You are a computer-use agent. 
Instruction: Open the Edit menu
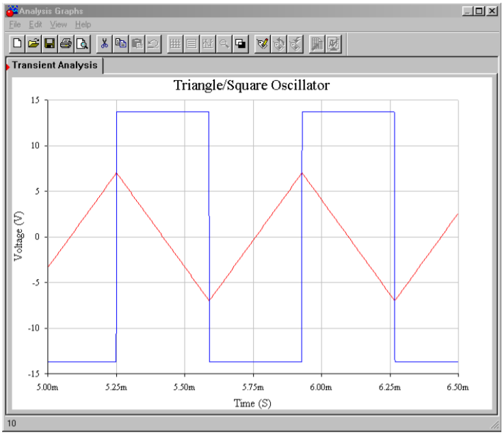(x=35, y=25)
